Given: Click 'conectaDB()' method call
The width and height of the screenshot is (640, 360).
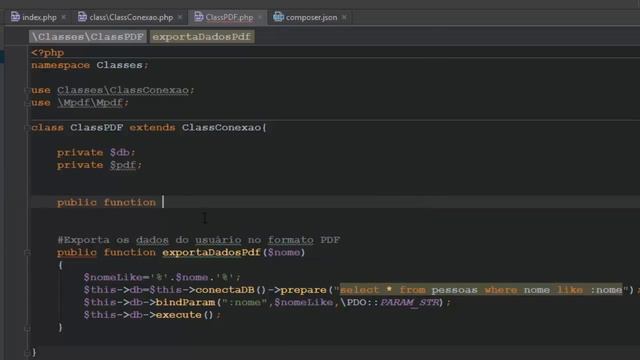Looking at the screenshot, I should point(231,290).
